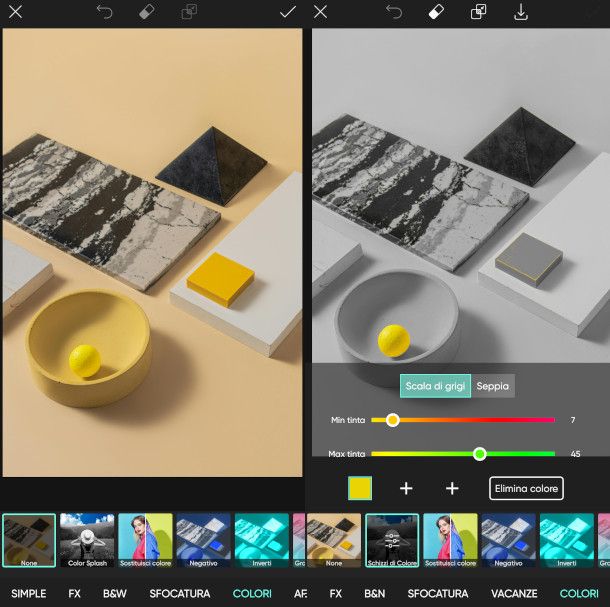Click the Min tinta value 7
610x607 pixels.
[x=573, y=420]
